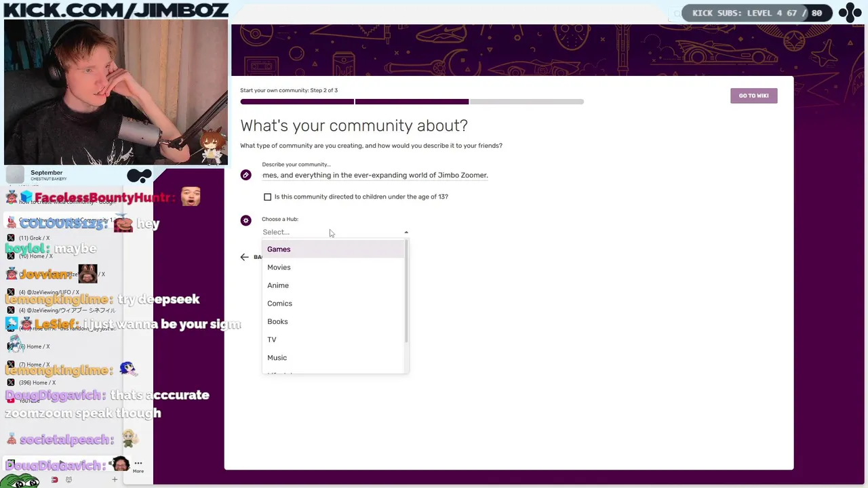Click the gear icon beside Choose a Hub
The height and width of the screenshot is (488, 868).
point(245,220)
